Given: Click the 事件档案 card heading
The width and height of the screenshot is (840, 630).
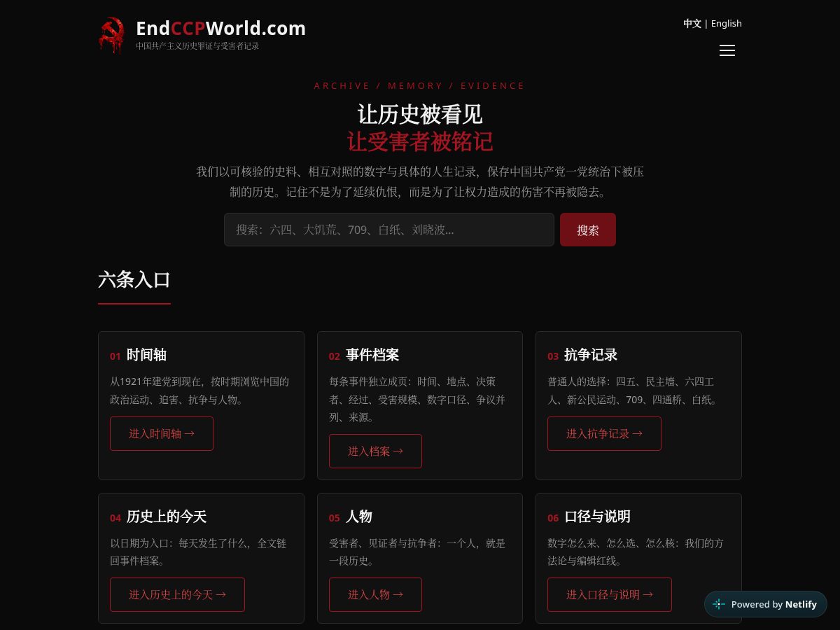Looking at the screenshot, I should click(x=372, y=355).
